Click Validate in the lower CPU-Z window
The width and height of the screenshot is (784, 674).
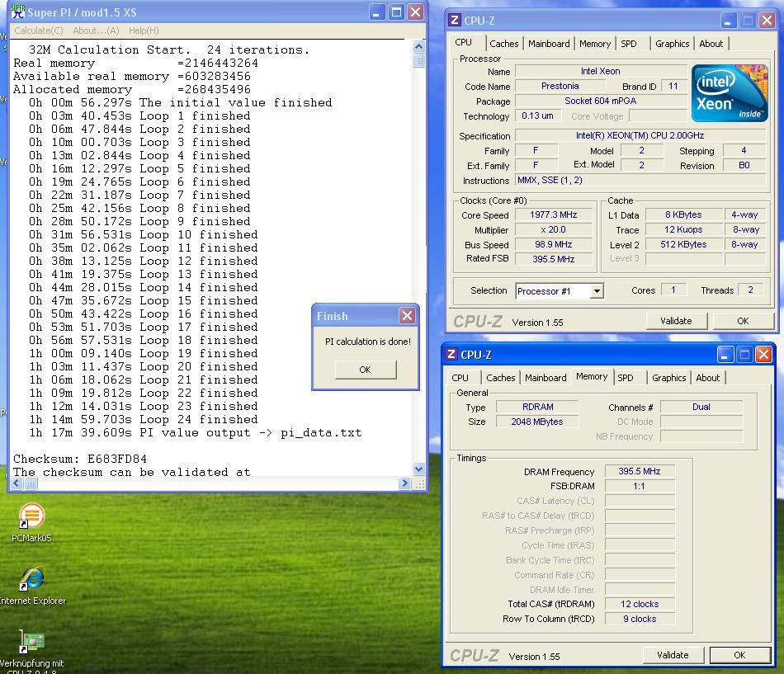(673, 655)
